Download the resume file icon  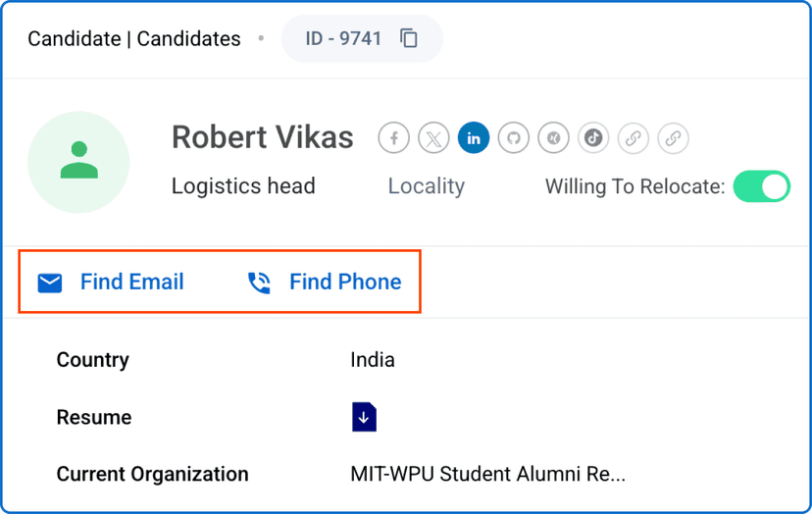coord(364,417)
